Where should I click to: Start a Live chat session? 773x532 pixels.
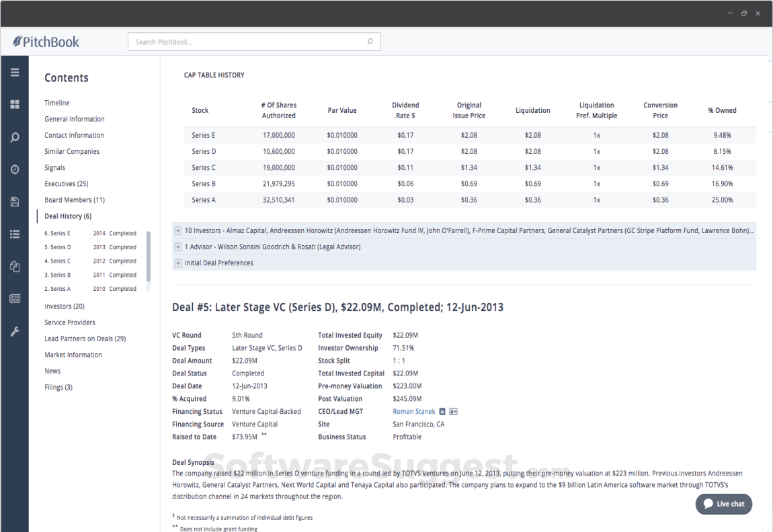tap(724, 504)
